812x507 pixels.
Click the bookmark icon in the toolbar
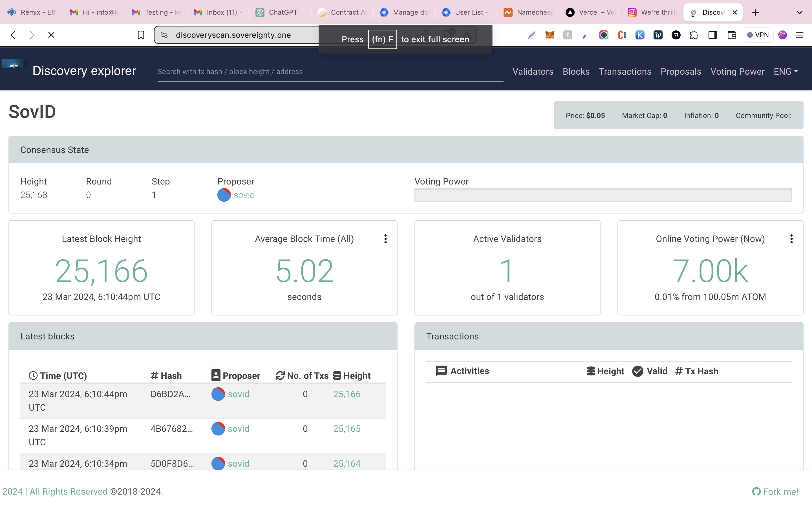coord(141,35)
